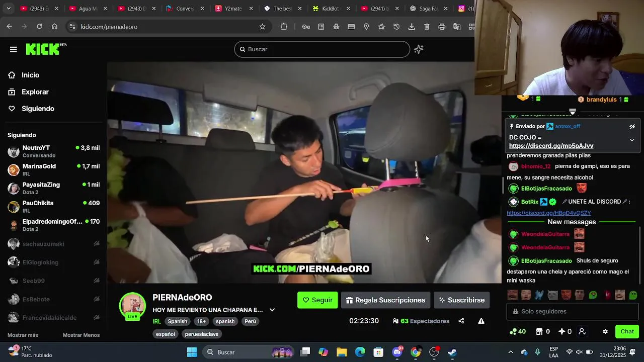Click Regala Suscripciones button
The width and height of the screenshot is (644, 362).
tap(385, 300)
